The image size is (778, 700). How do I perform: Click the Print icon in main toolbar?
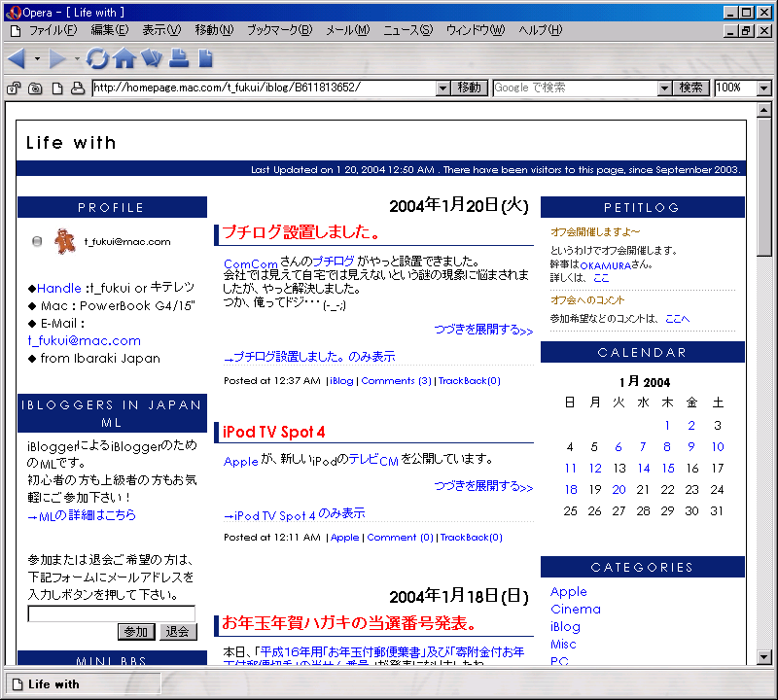(179, 58)
